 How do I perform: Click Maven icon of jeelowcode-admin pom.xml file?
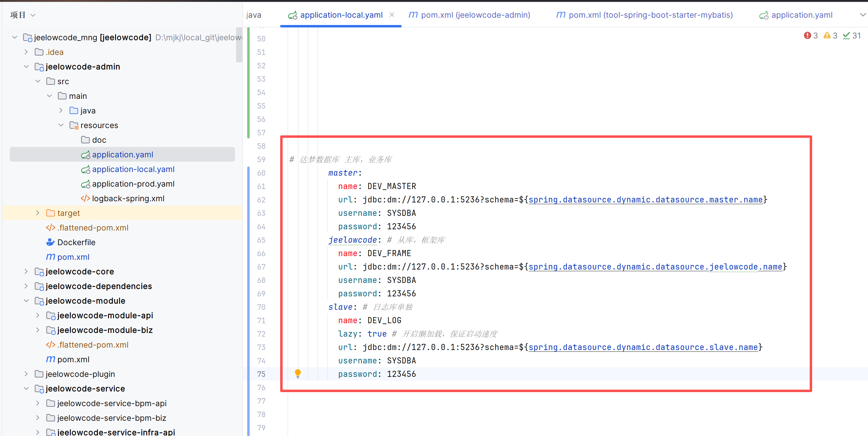coord(51,257)
